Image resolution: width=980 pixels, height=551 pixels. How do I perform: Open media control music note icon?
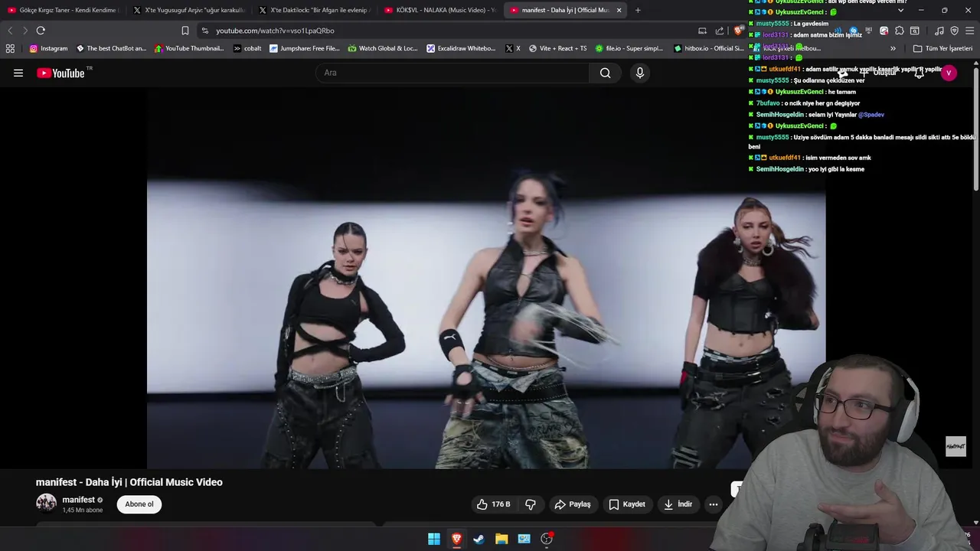point(939,31)
